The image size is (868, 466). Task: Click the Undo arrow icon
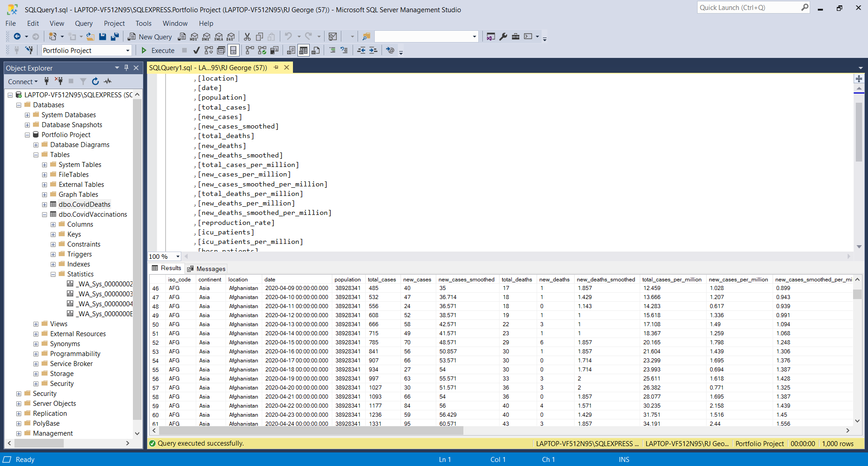click(288, 37)
